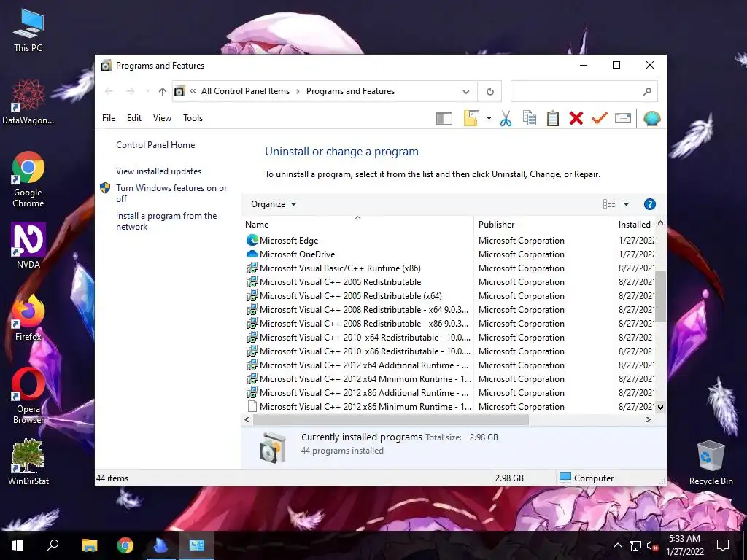Open the File menu
Image resolution: width=747 pixels, height=560 pixels.
(109, 118)
